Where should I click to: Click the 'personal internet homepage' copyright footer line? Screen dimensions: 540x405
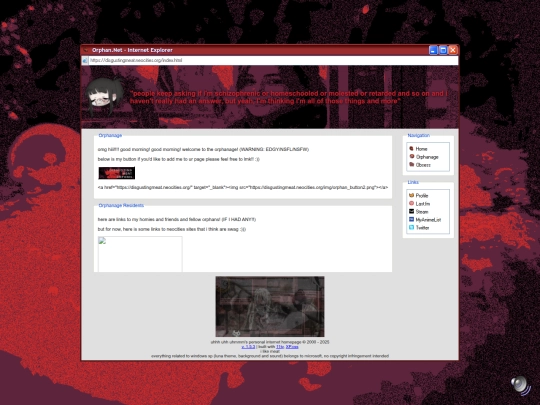click(270, 342)
